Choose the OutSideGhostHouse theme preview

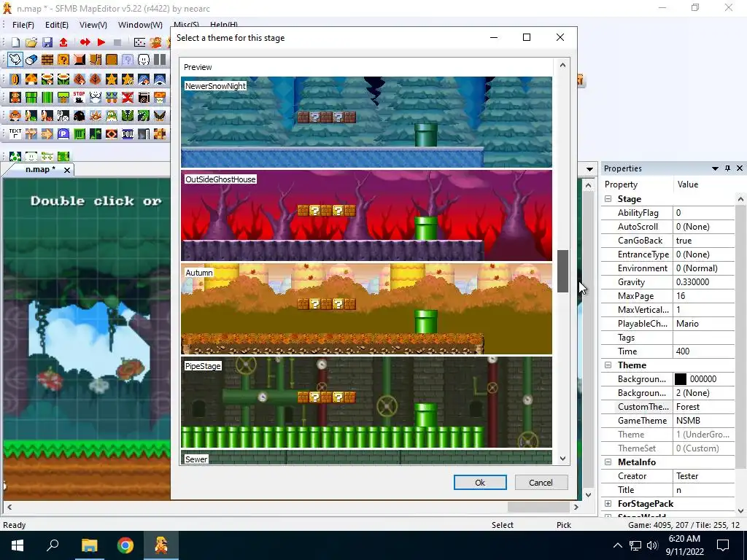[366, 215]
